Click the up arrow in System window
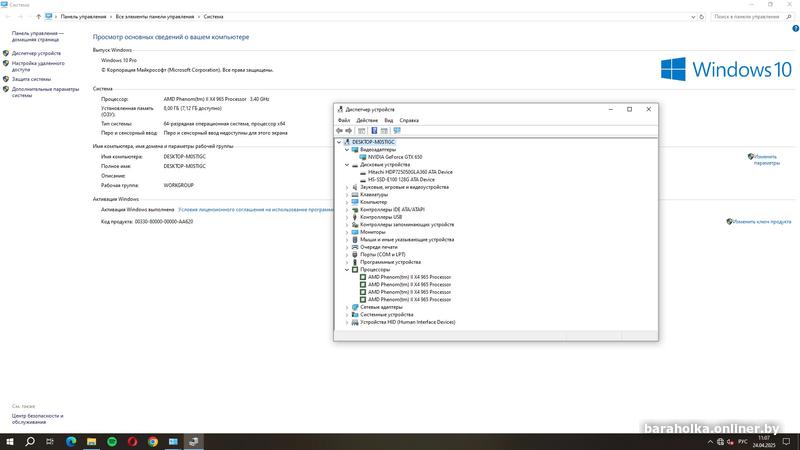Screen dimensions: 800x450 click(38, 17)
